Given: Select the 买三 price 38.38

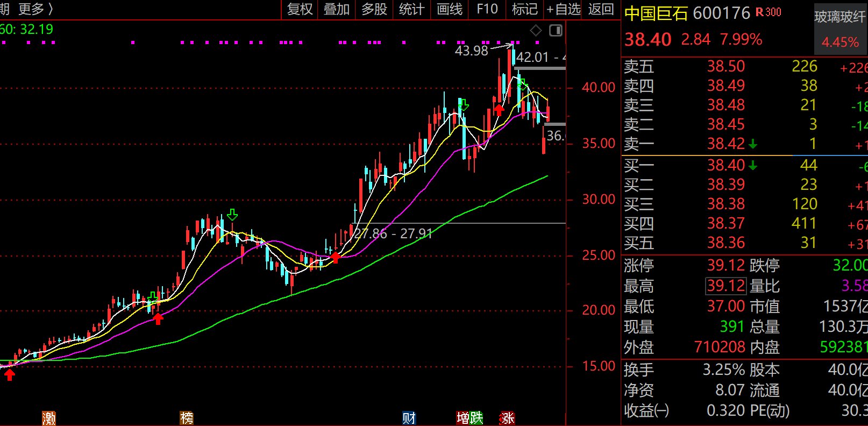Looking at the screenshot, I should pos(726,204).
